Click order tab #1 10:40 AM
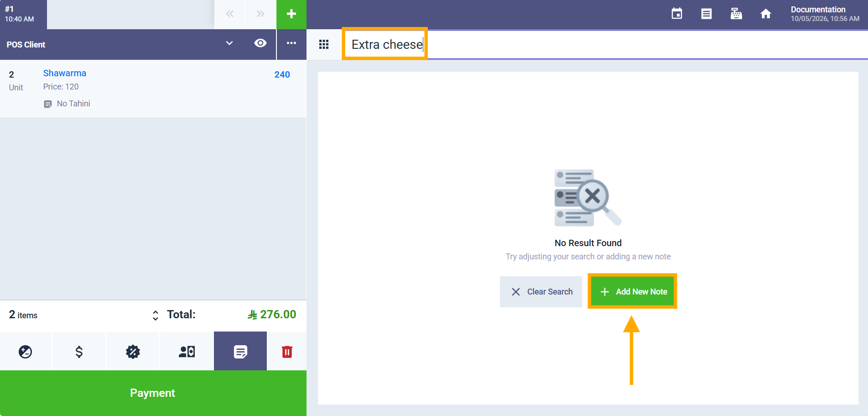 23,14
